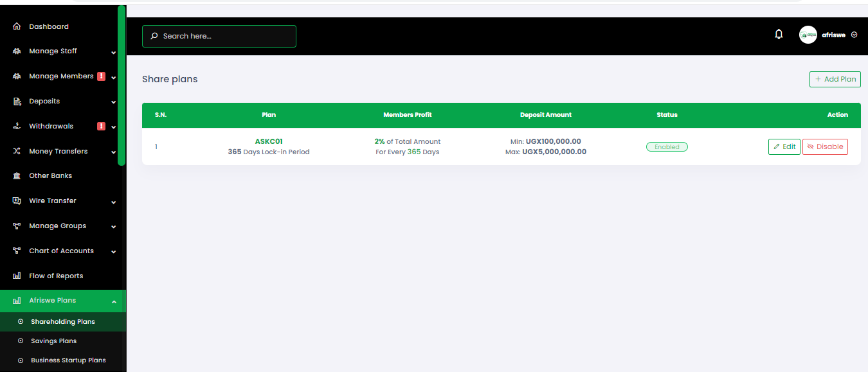
Task: Click the green sidebar scrollbar
Action: click(x=122, y=85)
